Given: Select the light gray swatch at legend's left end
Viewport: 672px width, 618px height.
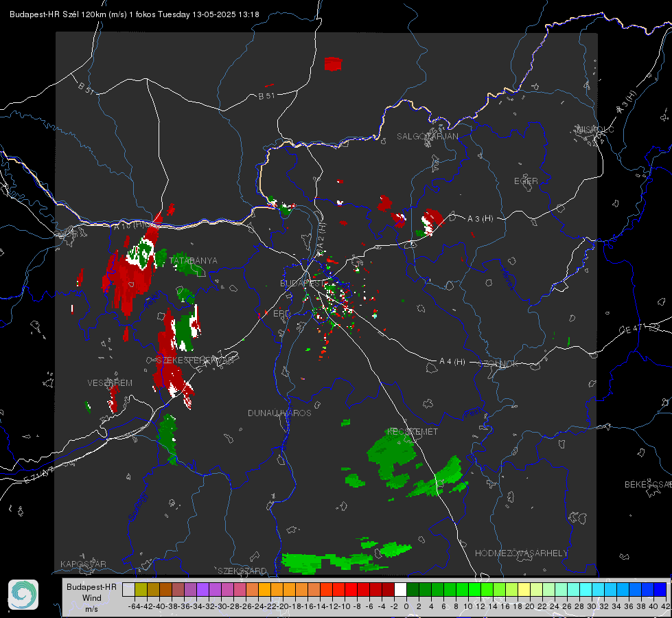Looking at the screenshot, I should (128, 590).
